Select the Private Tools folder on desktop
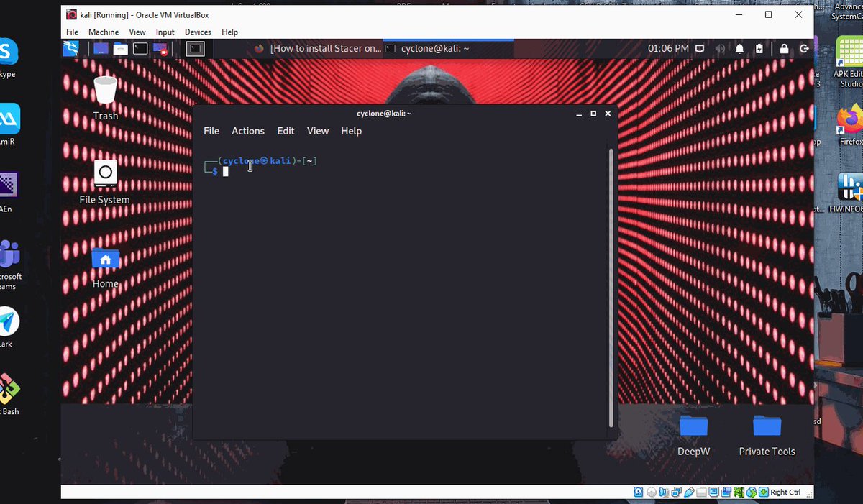Viewport: 863px width, 504px height. coord(767,434)
